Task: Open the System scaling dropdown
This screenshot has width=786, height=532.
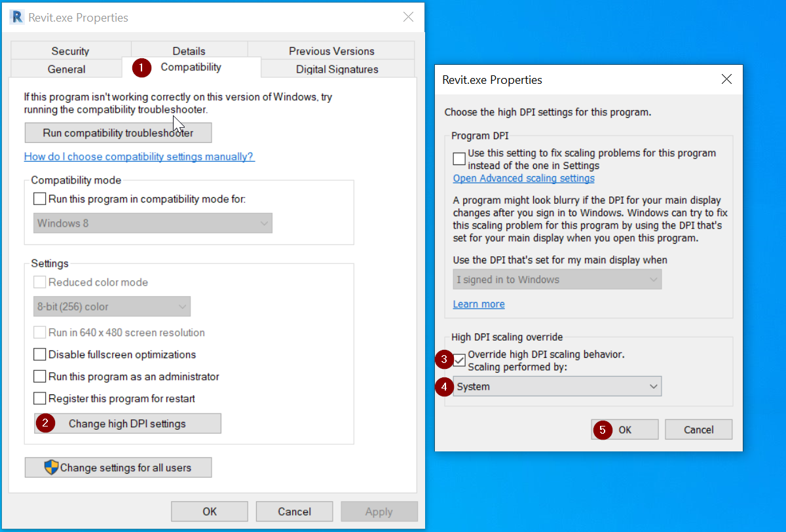Action: click(557, 387)
